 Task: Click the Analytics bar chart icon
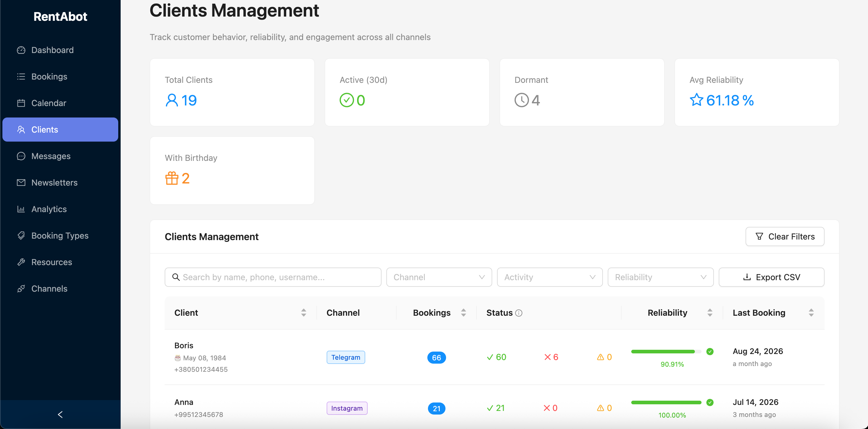pos(21,209)
